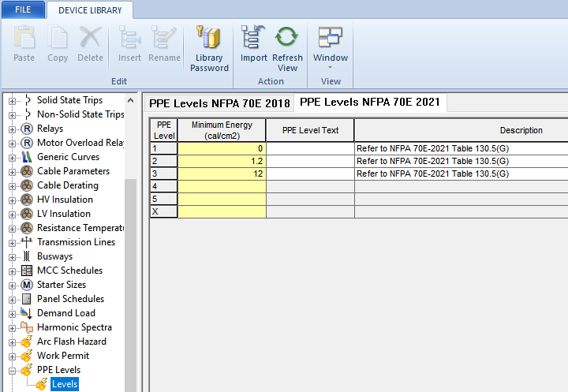Click PPE Level Text cell for level 1
This screenshot has height=392, width=568.
309,148
